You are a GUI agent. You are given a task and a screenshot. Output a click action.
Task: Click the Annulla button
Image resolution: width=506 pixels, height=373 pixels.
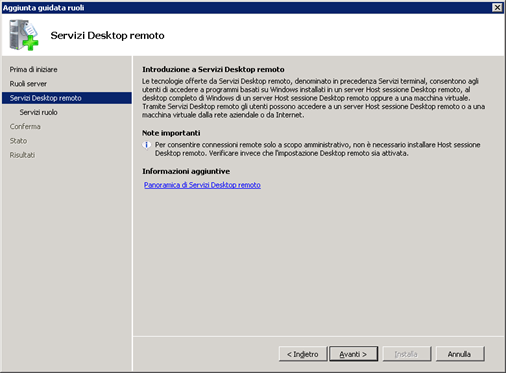click(460, 354)
